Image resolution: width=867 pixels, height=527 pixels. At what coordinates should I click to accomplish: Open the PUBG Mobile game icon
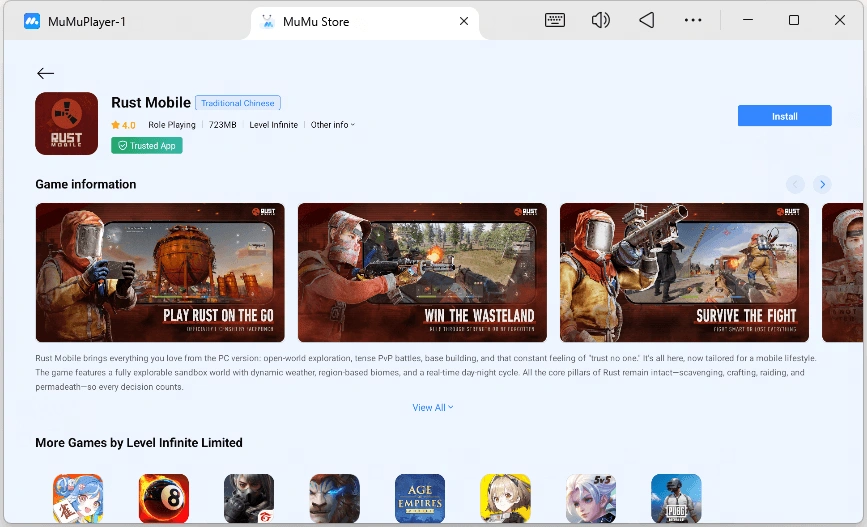676,498
